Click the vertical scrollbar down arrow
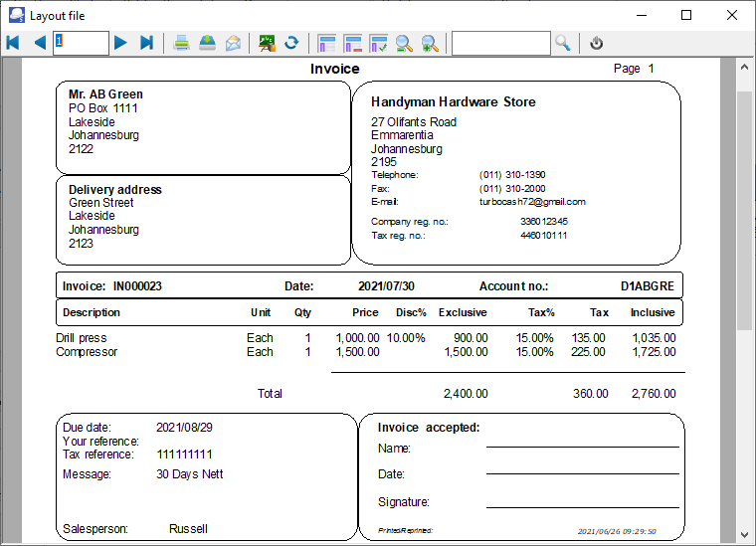 coord(743,535)
